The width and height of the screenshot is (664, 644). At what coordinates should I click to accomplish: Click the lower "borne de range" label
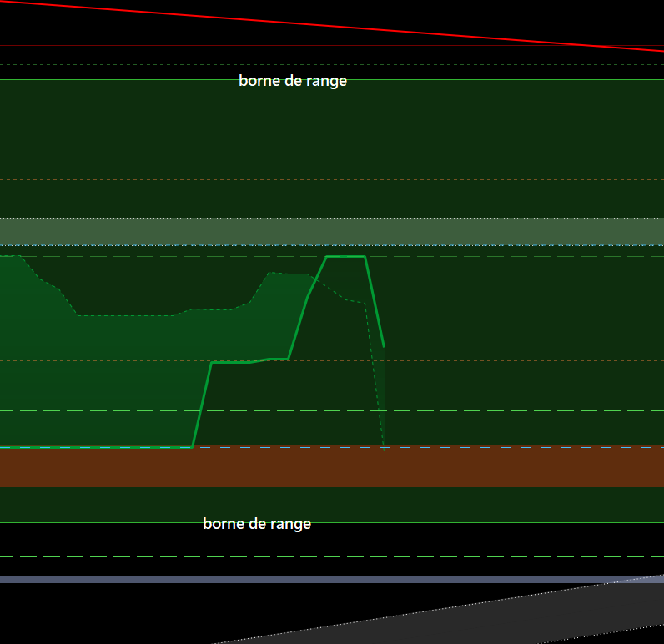point(257,523)
